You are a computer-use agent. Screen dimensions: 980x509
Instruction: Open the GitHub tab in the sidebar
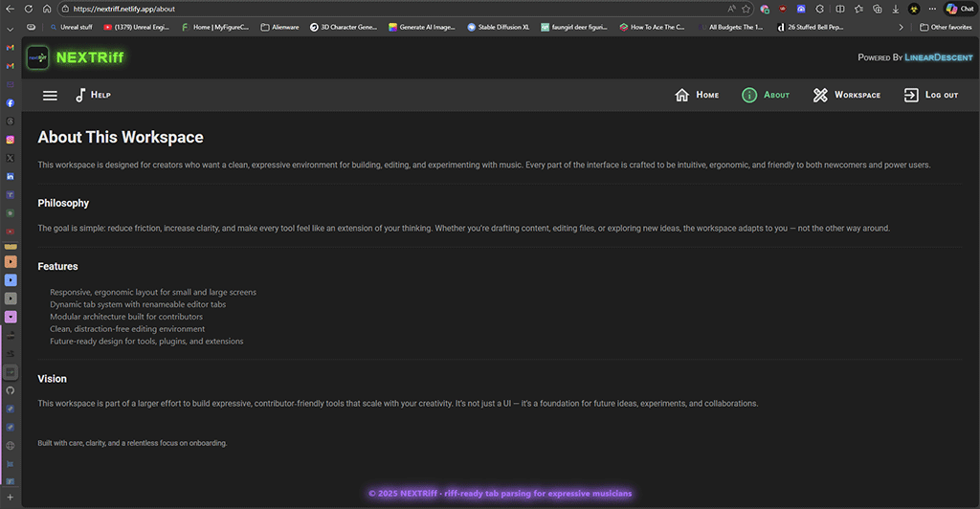click(x=11, y=390)
